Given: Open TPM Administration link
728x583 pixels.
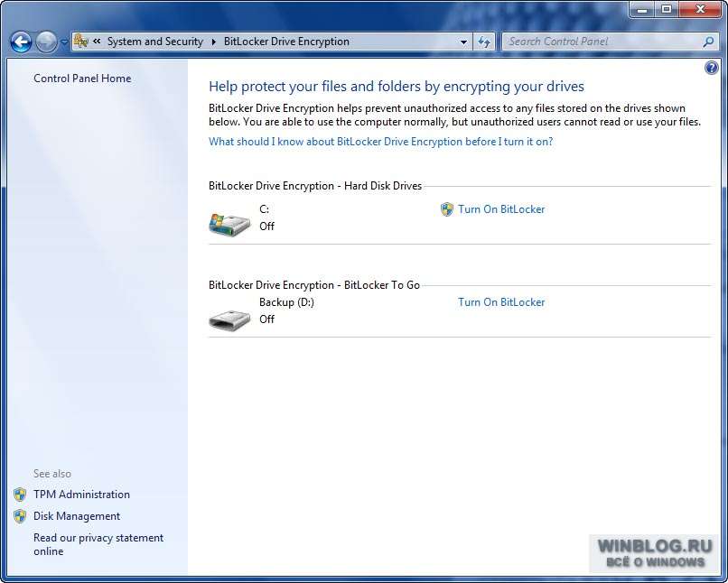Looking at the screenshot, I should point(81,495).
